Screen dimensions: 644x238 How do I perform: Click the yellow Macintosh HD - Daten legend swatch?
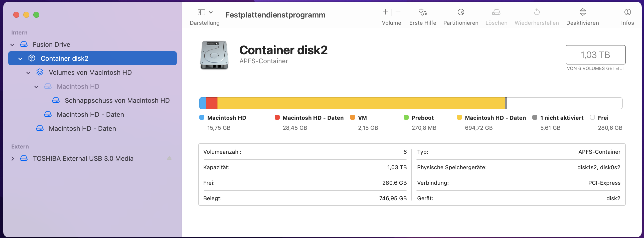click(459, 117)
